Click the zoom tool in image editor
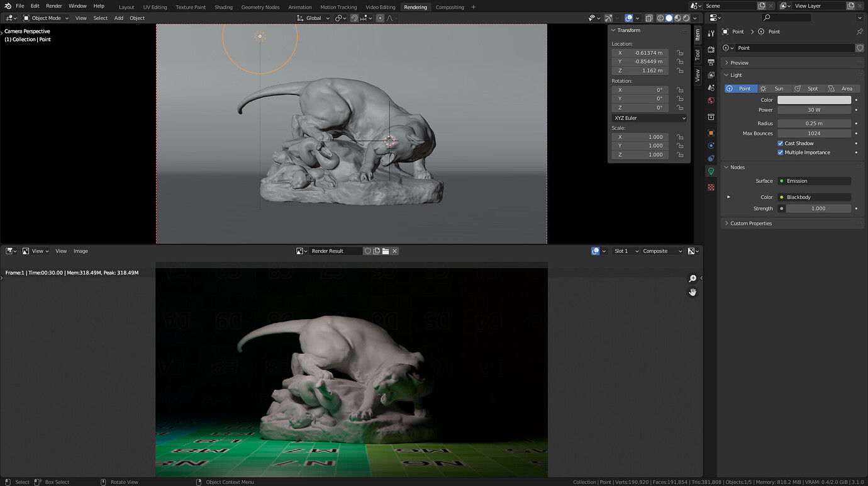868x486 pixels. pyautogui.click(x=693, y=278)
